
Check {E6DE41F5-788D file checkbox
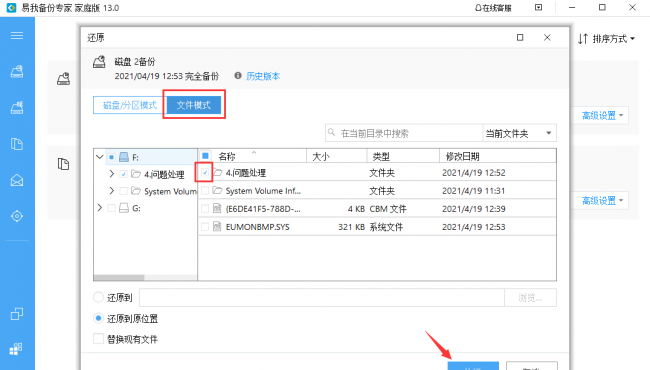point(205,209)
